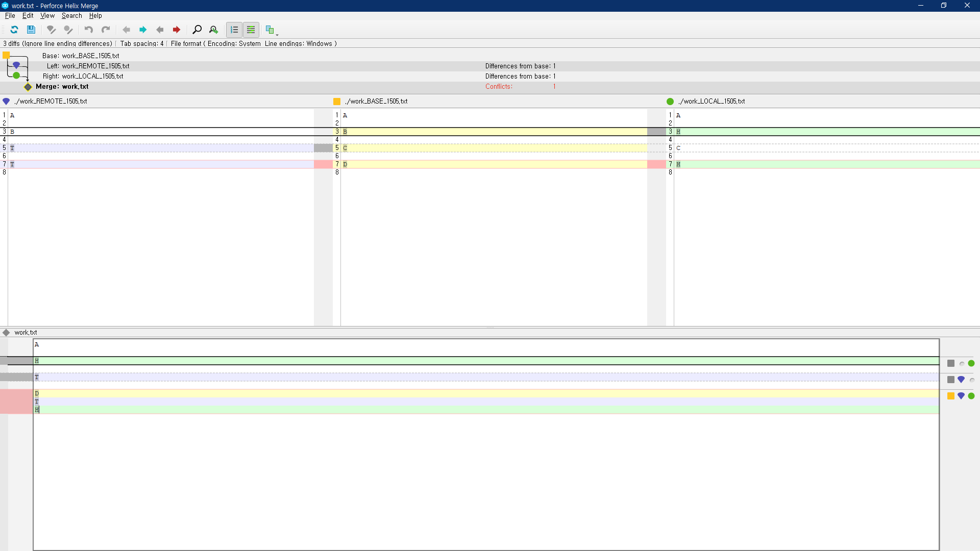Toggle green LOCAL choice for first diff
Viewport: 980px width, 551px height.
971,363
